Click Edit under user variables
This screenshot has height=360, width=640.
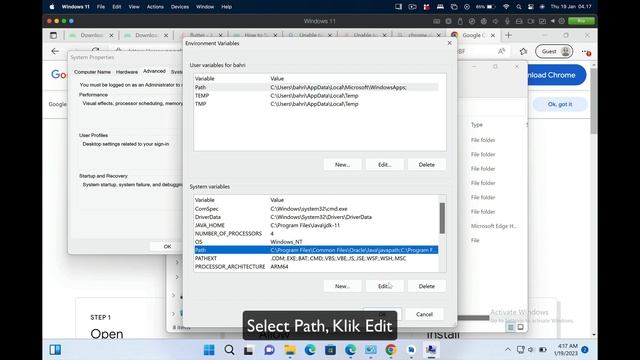pos(384,164)
